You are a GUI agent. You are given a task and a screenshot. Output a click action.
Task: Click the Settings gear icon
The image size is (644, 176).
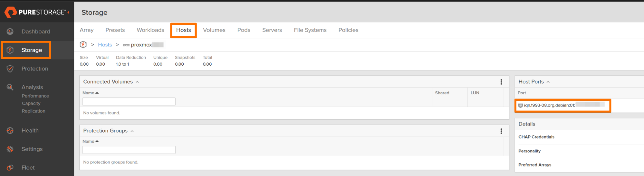10,149
